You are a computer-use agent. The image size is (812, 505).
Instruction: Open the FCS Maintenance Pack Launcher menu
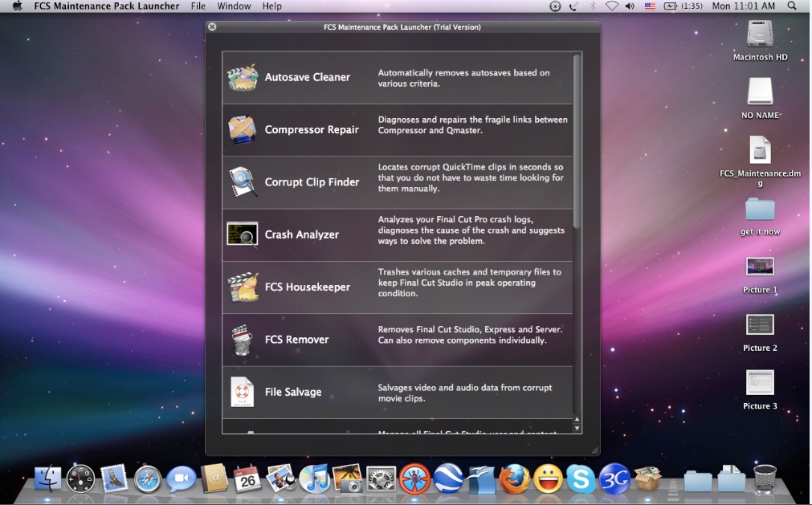[107, 6]
